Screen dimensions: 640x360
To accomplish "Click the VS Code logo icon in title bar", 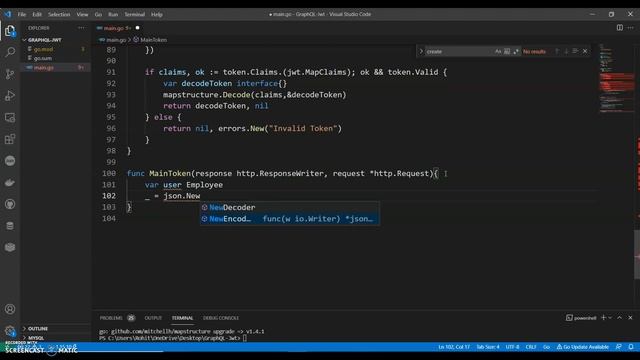I will (8, 14).
